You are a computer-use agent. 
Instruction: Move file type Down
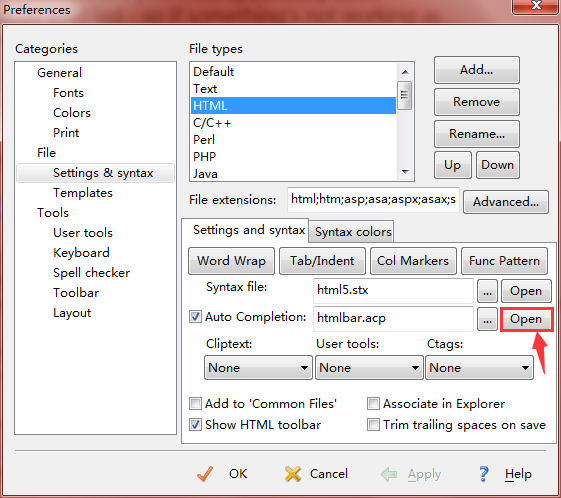(x=498, y=165)
